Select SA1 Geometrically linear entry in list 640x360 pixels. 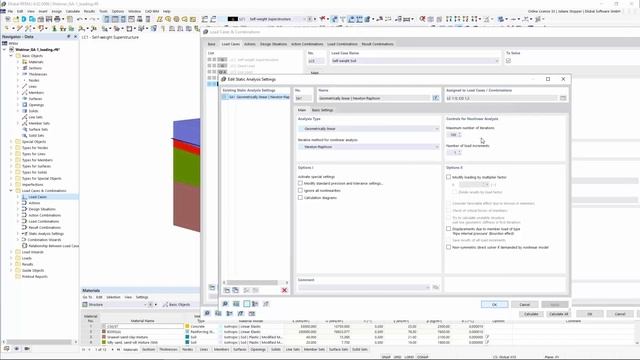tap(256, 97)
